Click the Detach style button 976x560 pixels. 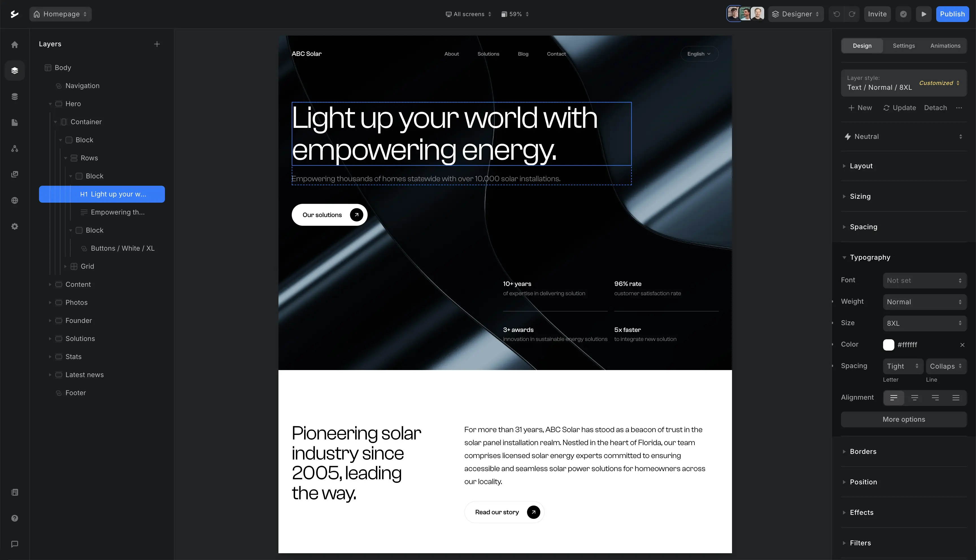935,108
